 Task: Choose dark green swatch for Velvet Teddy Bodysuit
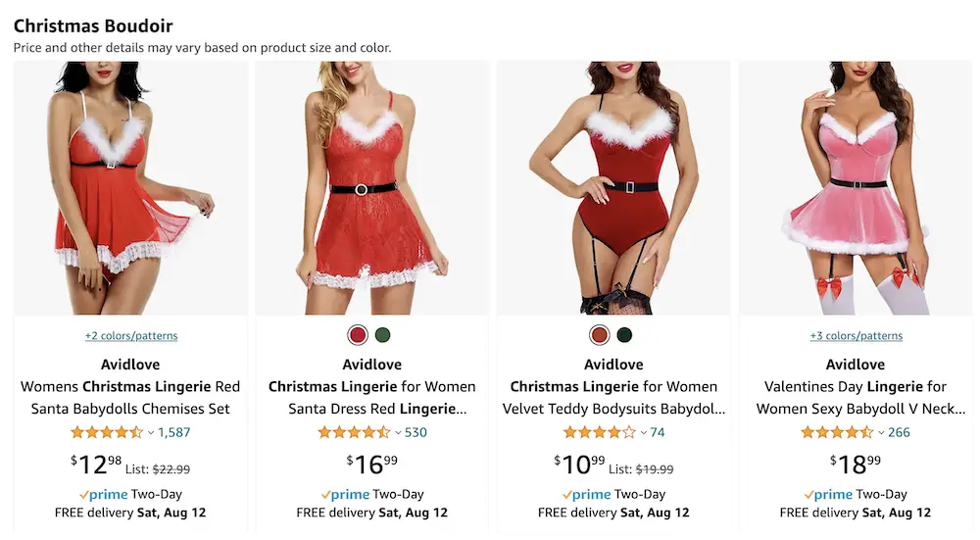point(624,335)
